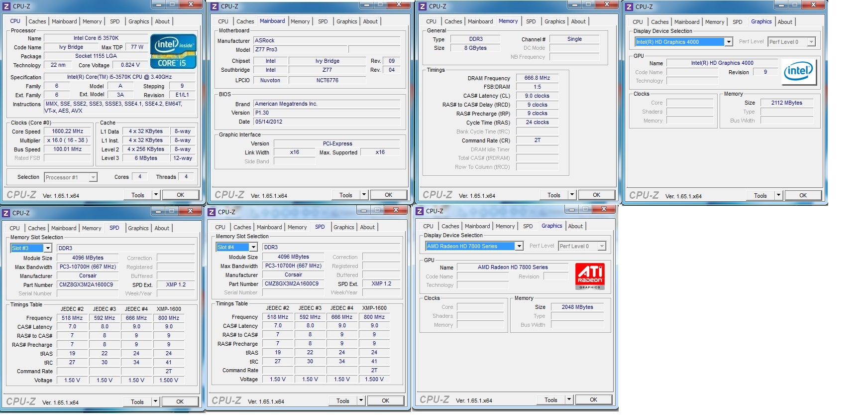Switch to About tab in Intel Core i5 window
The height and width of the screenshot is (417, 868).
[162, 21]
